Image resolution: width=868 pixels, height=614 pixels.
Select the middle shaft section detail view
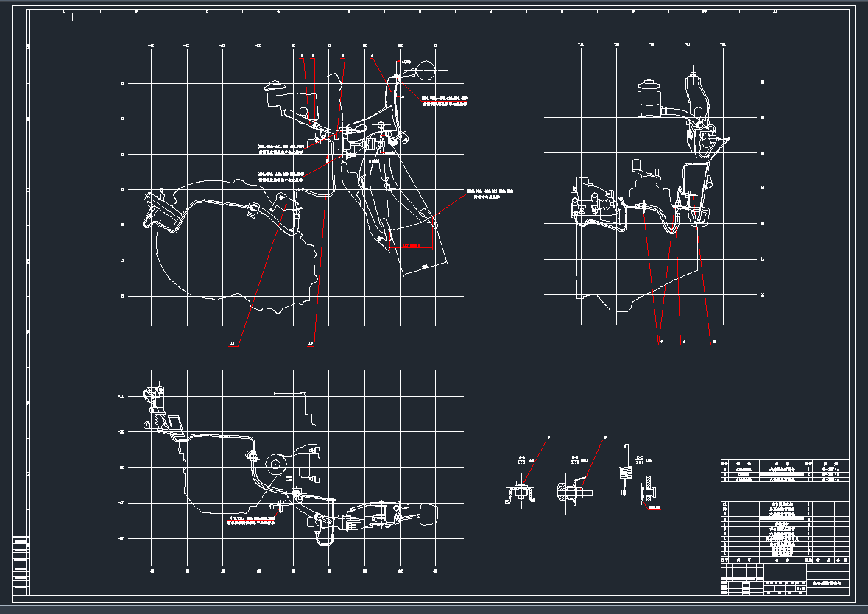(573, 491)
